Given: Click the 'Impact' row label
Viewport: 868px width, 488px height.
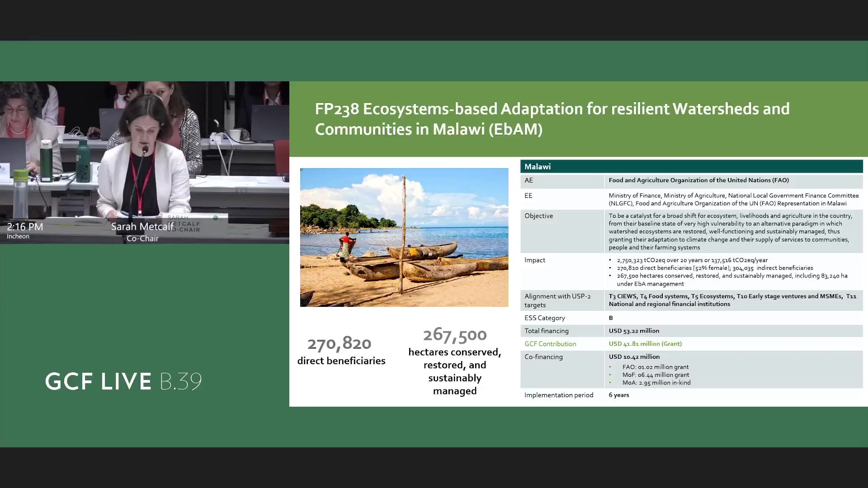Looking at the screenshot, I should [x=535, y=260].
